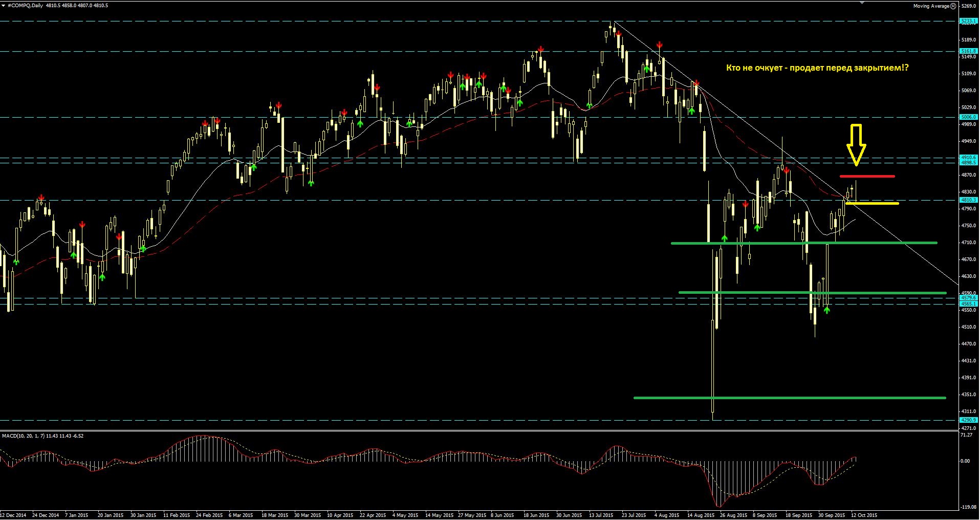Click the 4431.0 price scale value
This screenshot has width=980, height=520.
(x=969, y=360)
